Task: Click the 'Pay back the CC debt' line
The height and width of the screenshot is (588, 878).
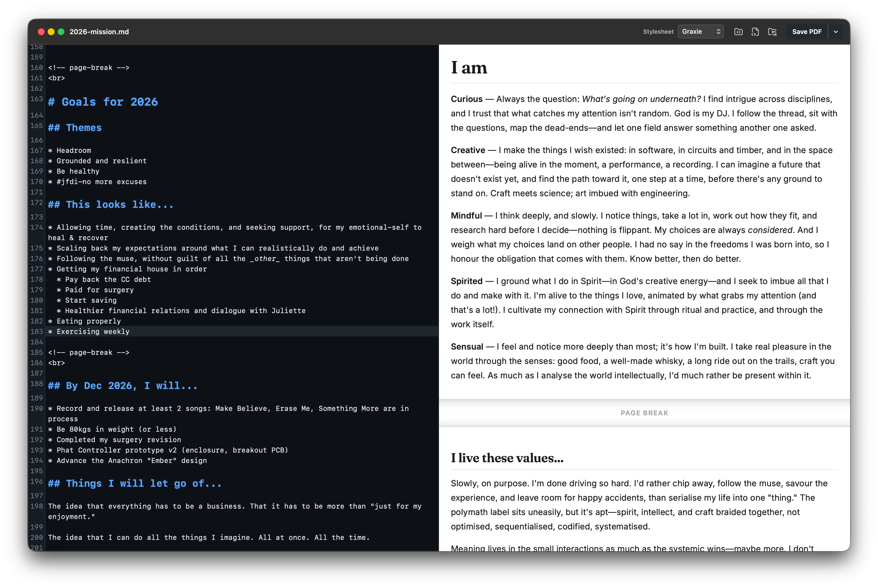Action: pyautogui.click(x=103, y=280)
